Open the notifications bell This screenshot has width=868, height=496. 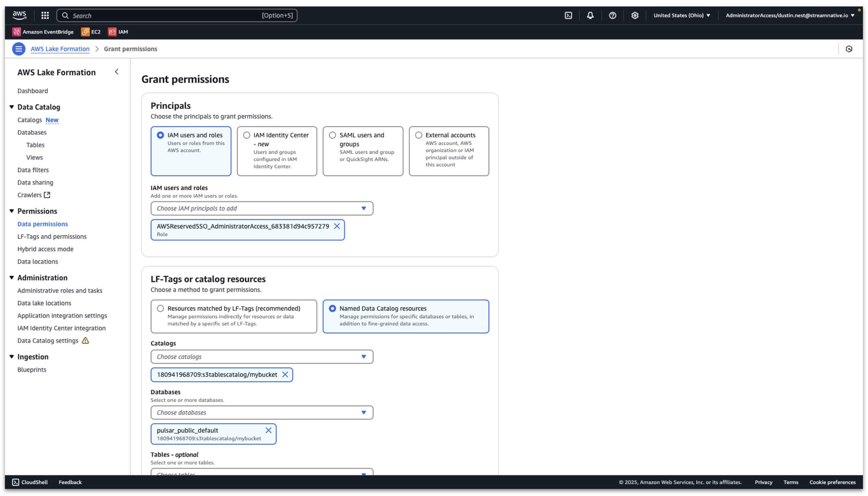click(x=590, y=15)
